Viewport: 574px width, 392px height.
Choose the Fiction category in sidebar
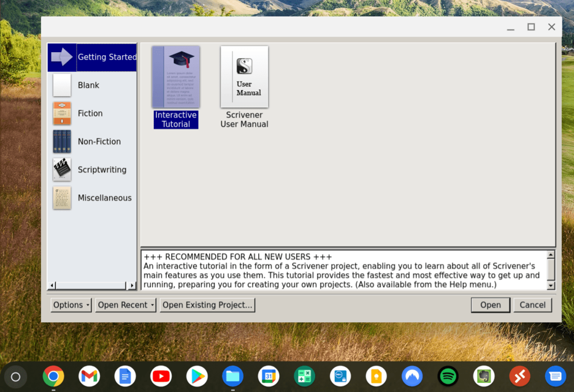(92, 113)
